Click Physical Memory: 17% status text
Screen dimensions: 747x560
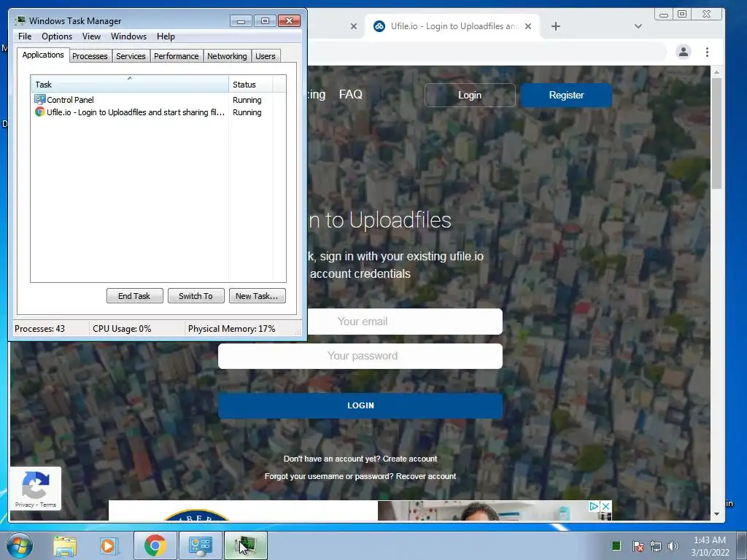coord(231,329)
